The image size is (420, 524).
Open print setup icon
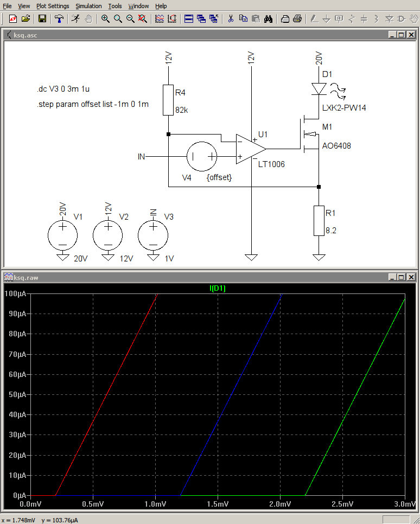pyautogui.click(x=285, y=18)
